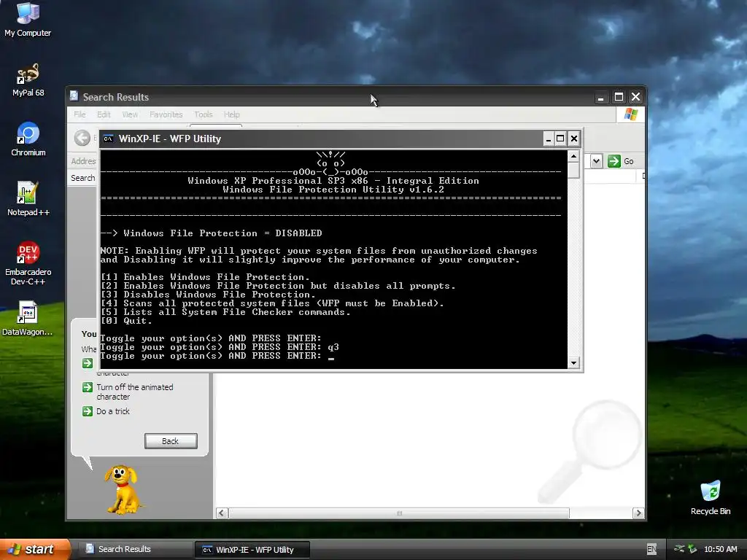Click the Search Results title bar text
This screenshot has height=560, width=747.
click(116, 97)
